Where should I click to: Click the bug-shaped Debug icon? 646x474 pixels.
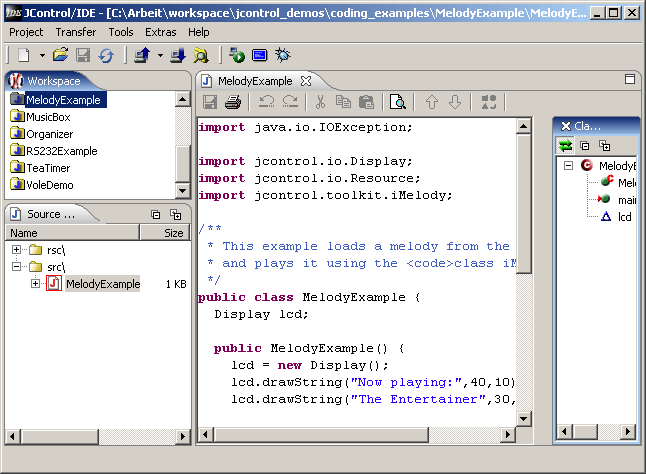click(283, 55)
